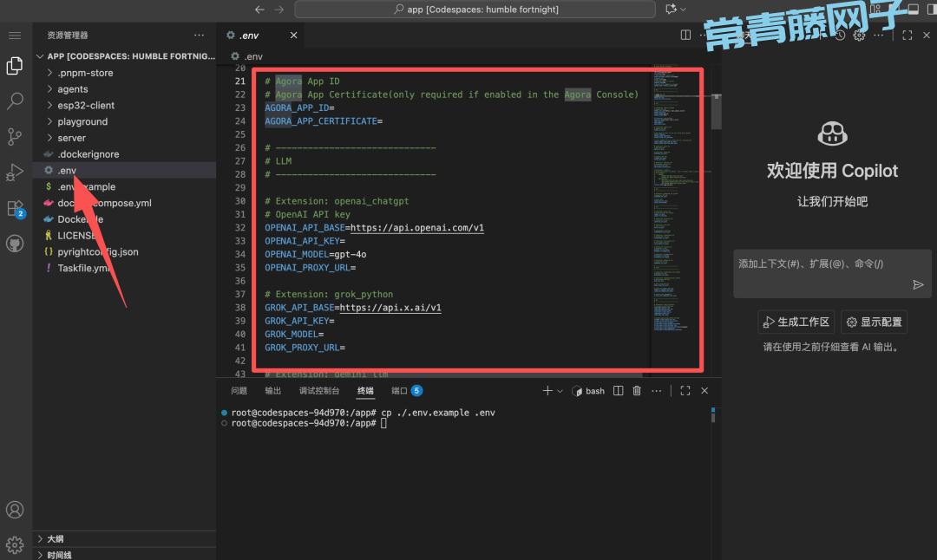Click the editor vertical scrollbar thumb

click(x=717, y=112)
